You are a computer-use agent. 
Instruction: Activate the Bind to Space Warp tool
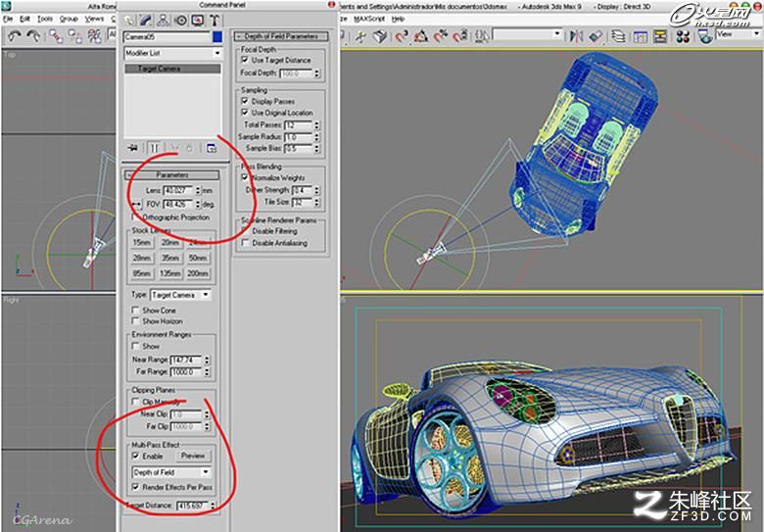[94, 36]
